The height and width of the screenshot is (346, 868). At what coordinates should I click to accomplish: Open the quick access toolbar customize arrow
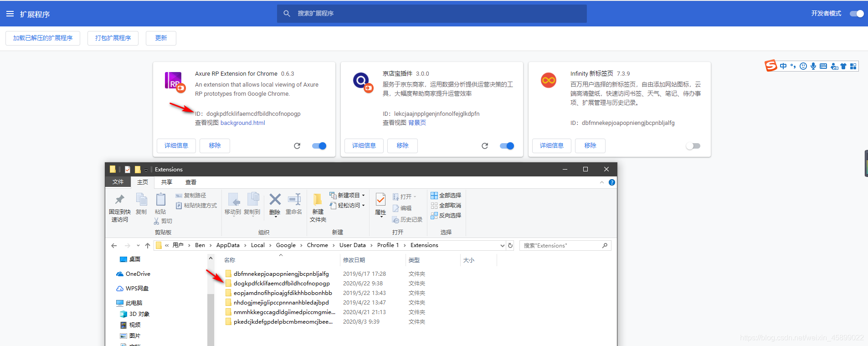click(146, 170)
